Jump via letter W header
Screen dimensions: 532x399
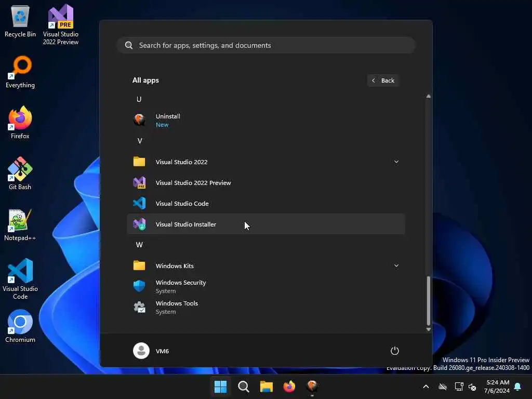point(139,245)
